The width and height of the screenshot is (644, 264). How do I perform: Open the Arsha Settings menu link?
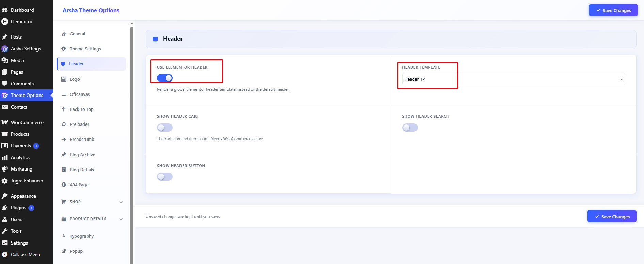coord(27,49)
